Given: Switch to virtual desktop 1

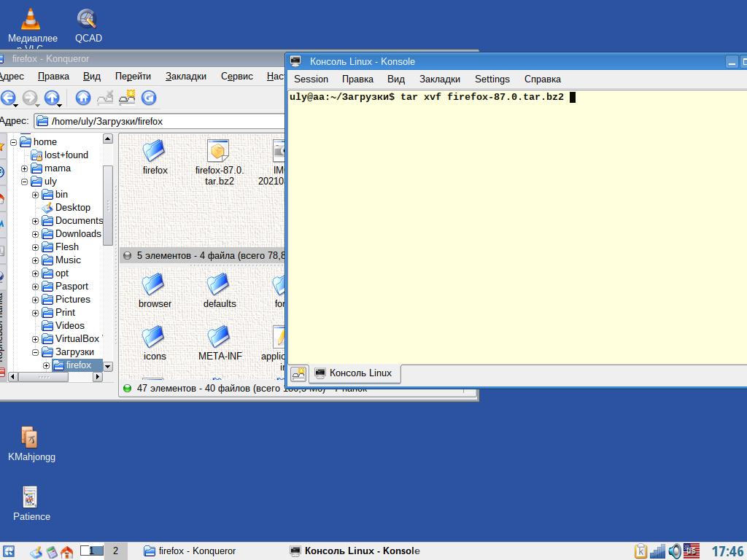Looking at the screenshot, I should [91, 551].
